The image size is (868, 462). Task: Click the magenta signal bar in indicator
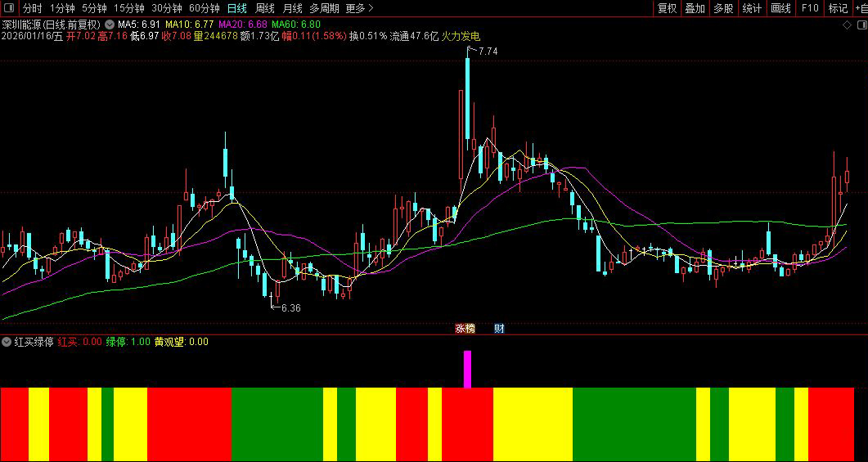(x=467, y=369)
